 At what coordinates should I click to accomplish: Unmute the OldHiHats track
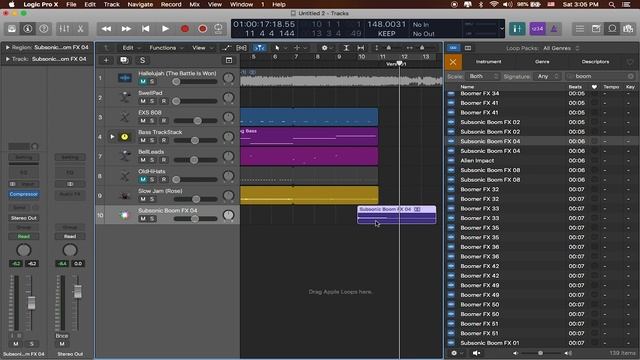[143, 179]
